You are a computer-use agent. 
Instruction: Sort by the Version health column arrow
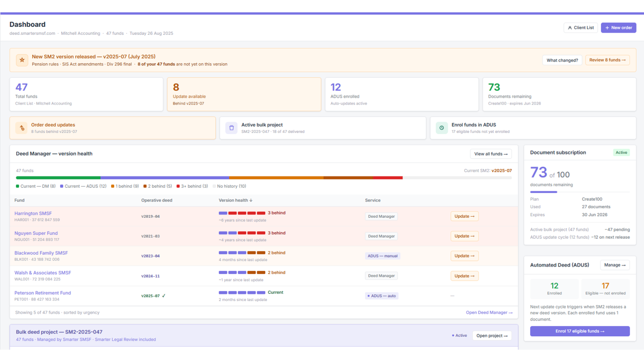(251, 201)
